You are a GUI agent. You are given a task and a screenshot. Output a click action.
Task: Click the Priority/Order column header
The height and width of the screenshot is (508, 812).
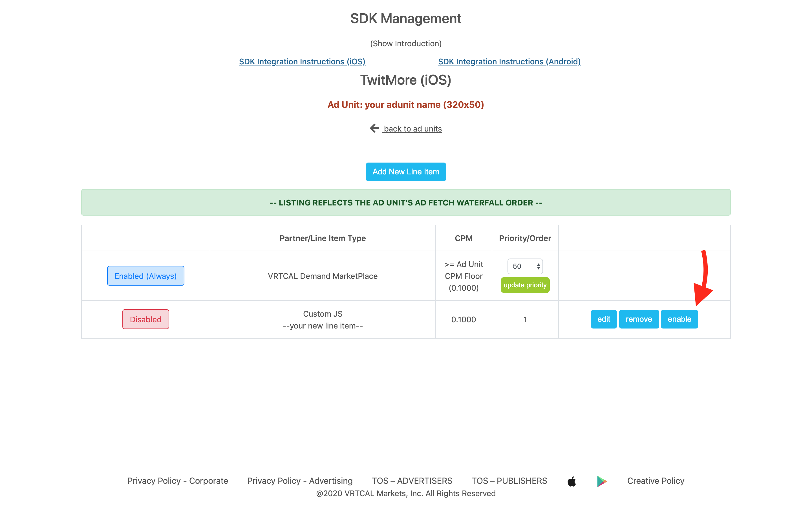525,238
